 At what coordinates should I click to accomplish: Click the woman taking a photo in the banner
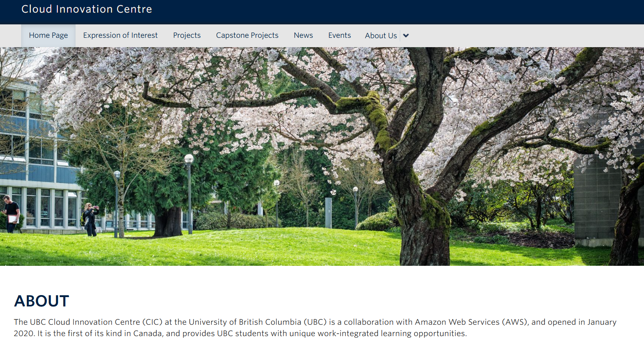click(x=90, y=219)
